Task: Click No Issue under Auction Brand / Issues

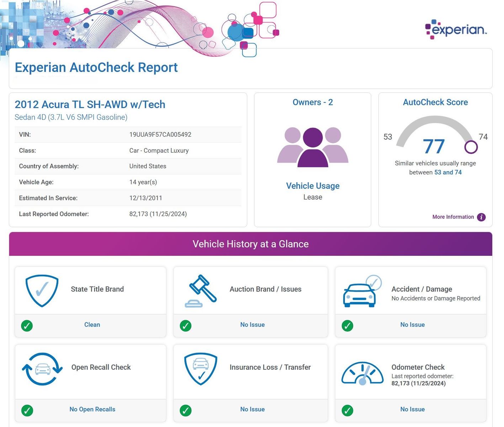Action: (252, 325)
